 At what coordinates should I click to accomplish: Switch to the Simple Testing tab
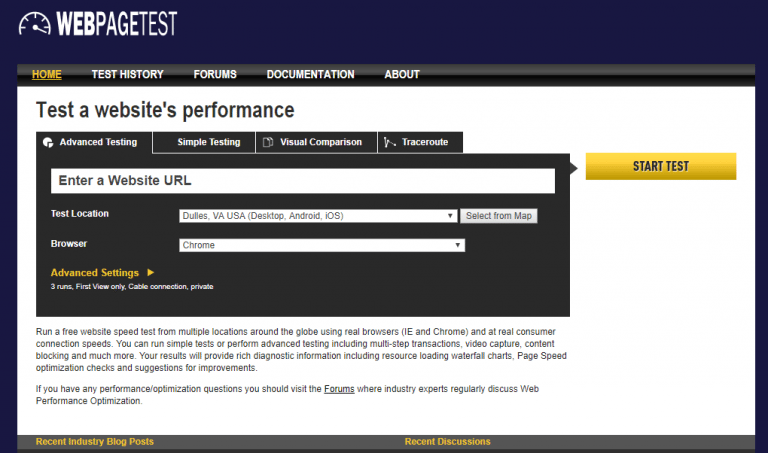click(x=204, y=143)
